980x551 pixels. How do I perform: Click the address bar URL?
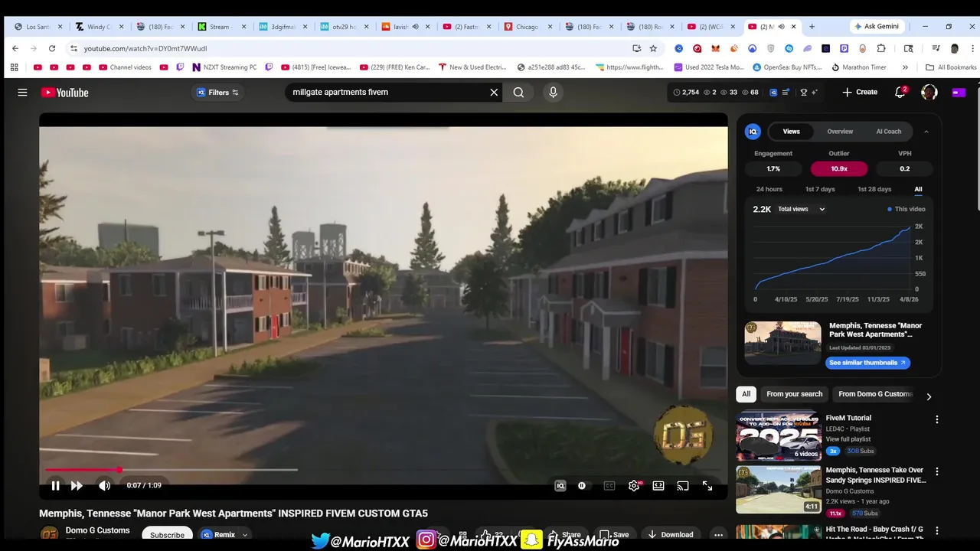tap(145, 48)
